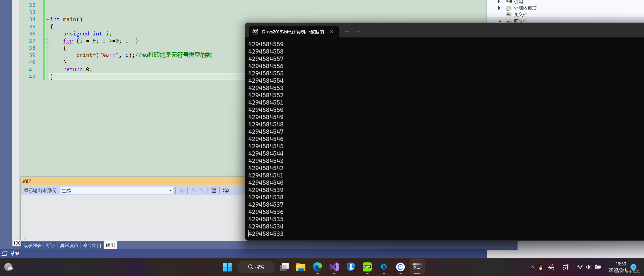This screenshot has width=644, height=276.
Task: Toggle the 英 input language indicator
Action: 551,267
